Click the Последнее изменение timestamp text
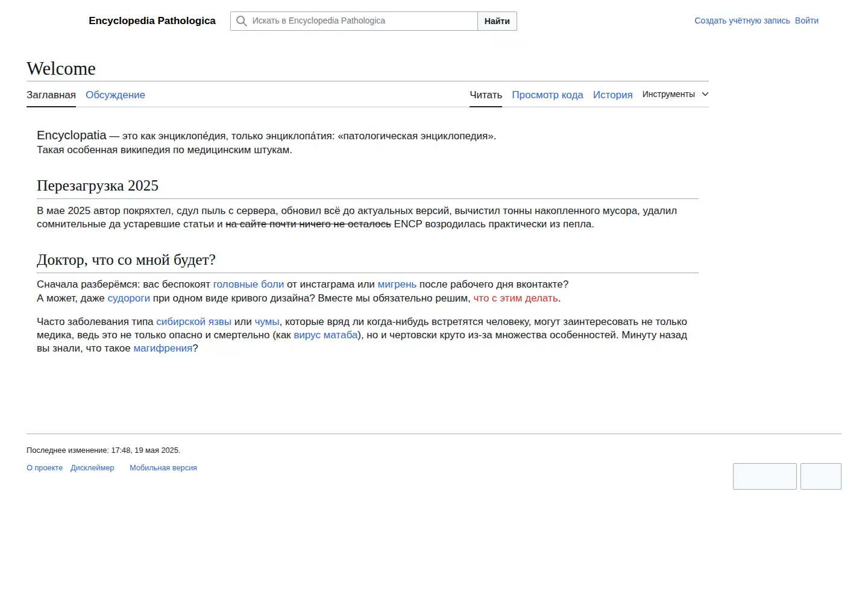Viewport: 868px width, 603px height. pyautogui.click(x=103, y=450)
